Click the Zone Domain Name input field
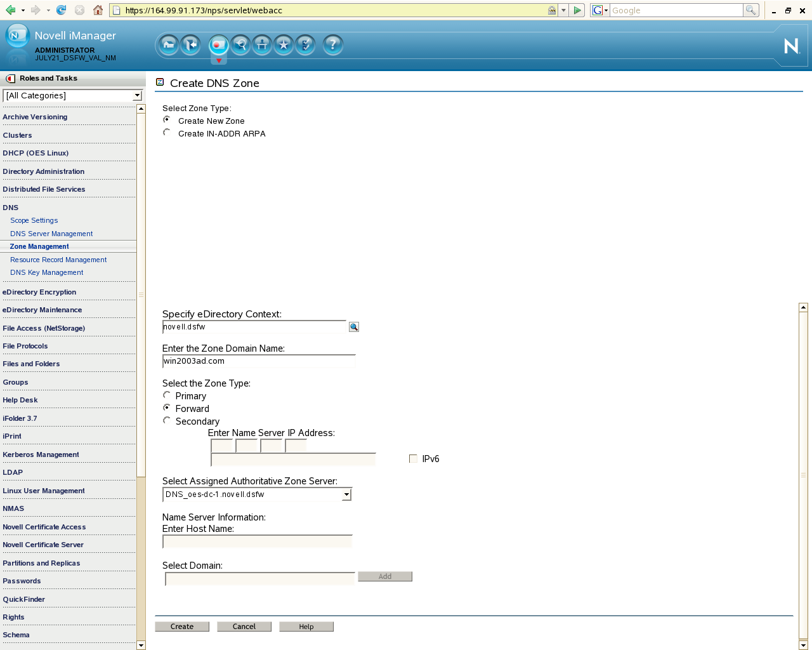The height and width of the screenshot is (650, 812). pos(259,361)
